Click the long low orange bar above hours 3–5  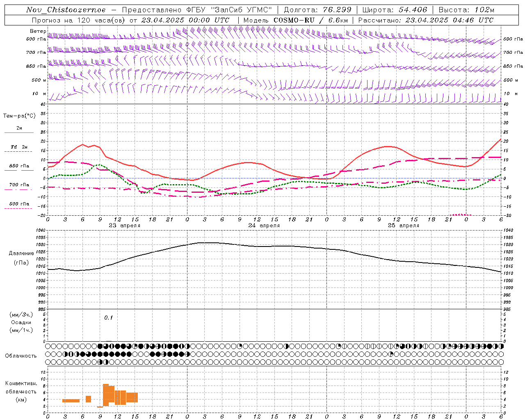71,401
